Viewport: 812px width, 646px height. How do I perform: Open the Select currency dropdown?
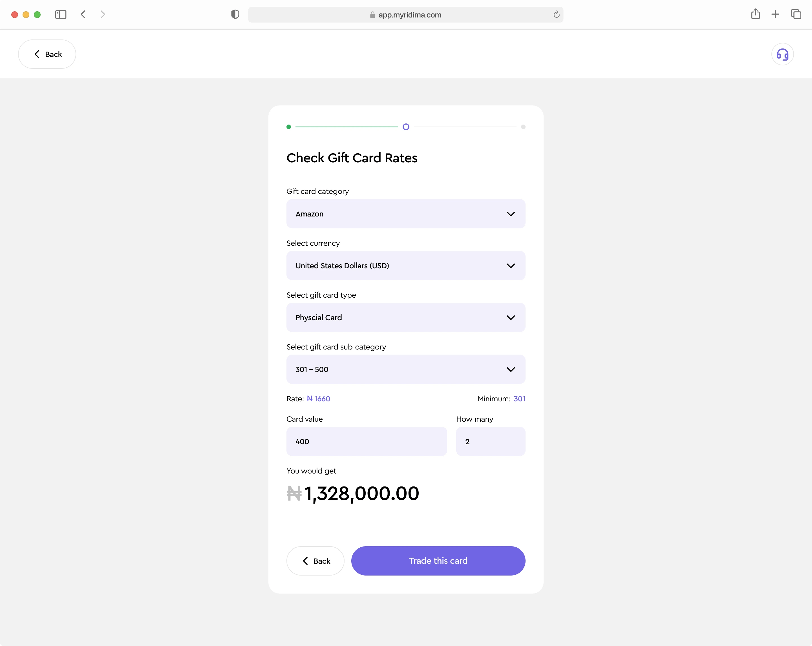tap(406, 266)
